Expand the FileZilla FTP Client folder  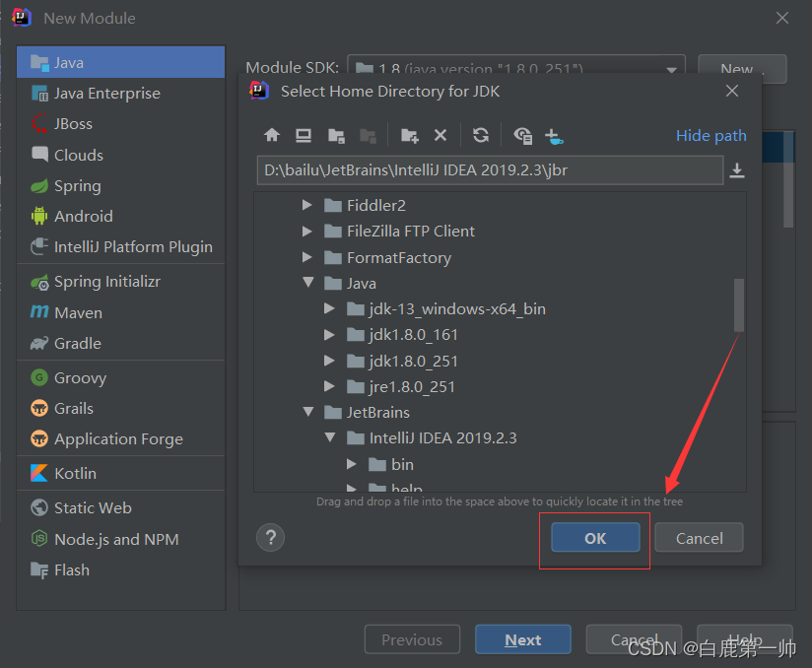[x=307, y=231]
